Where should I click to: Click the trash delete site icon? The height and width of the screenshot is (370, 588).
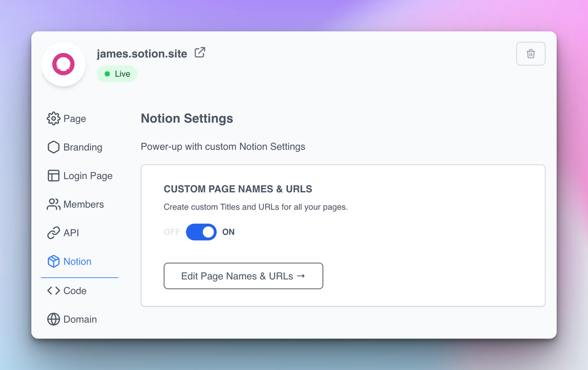[531, 54]
